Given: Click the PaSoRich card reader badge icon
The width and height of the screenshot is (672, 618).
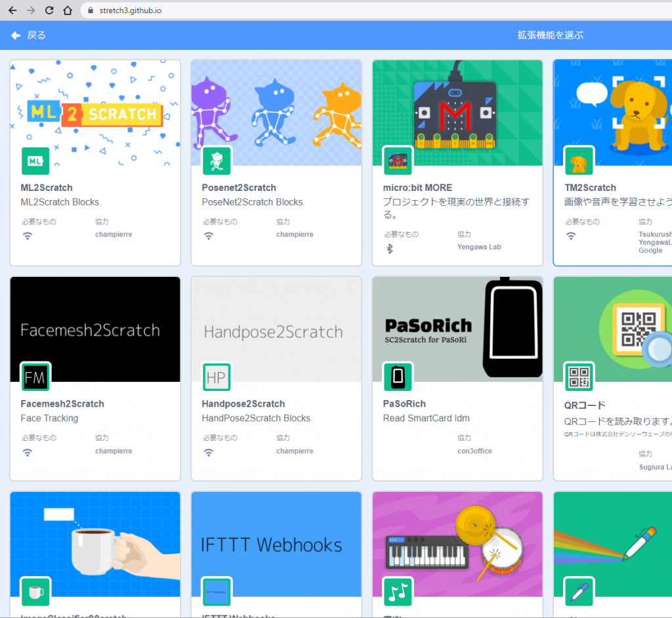Looking at the screenshot, I should pos(398,377).
